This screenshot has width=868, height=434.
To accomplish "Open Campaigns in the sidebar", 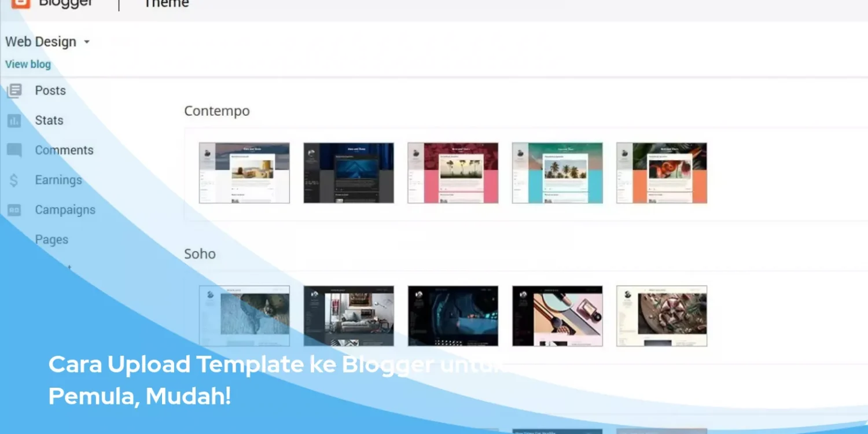I will click(x=65, y=210).
